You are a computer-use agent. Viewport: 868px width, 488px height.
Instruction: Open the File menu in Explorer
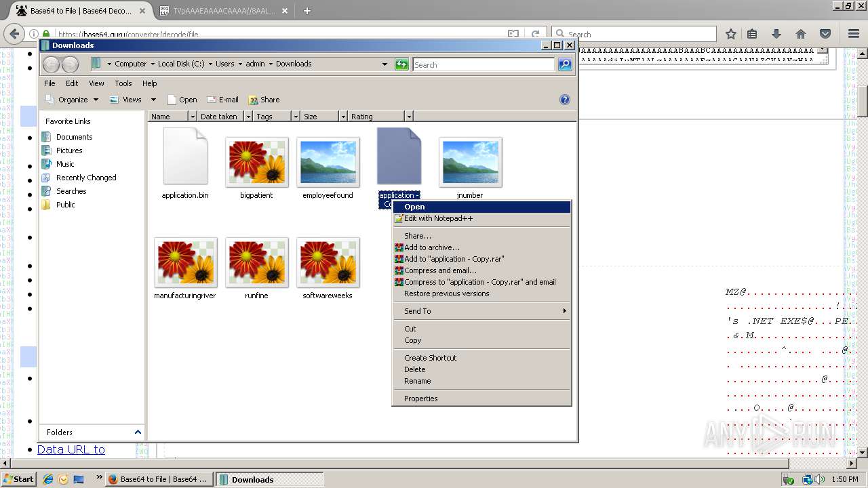(x=50, y=83)
